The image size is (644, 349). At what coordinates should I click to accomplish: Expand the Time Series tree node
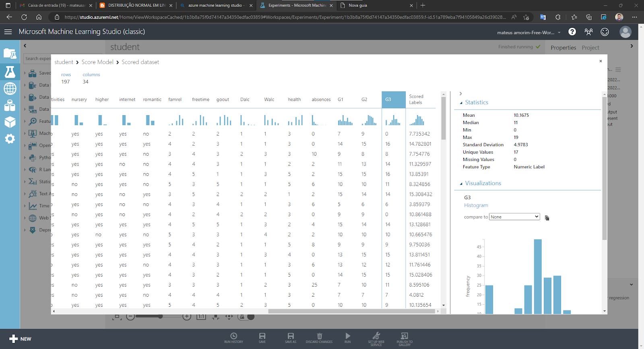click(25, 206)
